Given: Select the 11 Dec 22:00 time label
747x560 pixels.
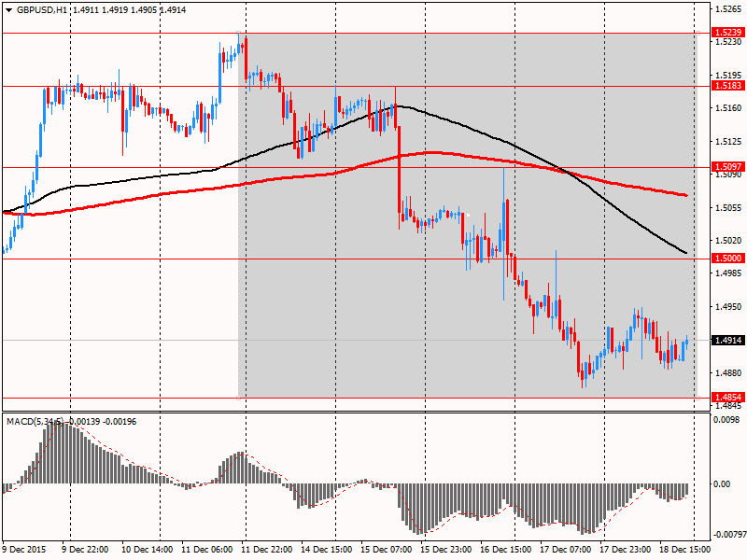Looking at the screenshot, I should (x=267, y=549).
